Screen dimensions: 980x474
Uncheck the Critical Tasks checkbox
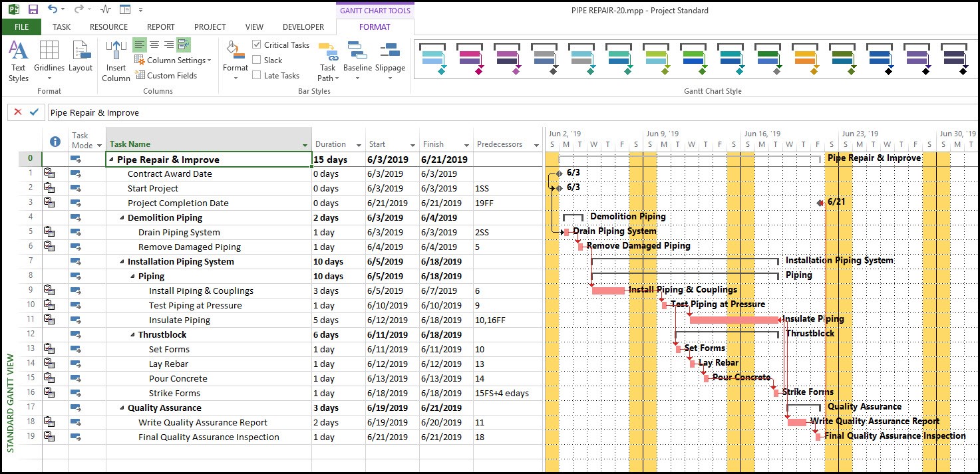click(257, 45)
